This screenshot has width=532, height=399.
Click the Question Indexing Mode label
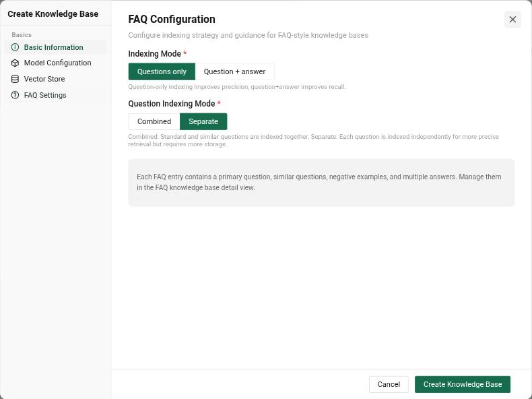coord(172,104)
